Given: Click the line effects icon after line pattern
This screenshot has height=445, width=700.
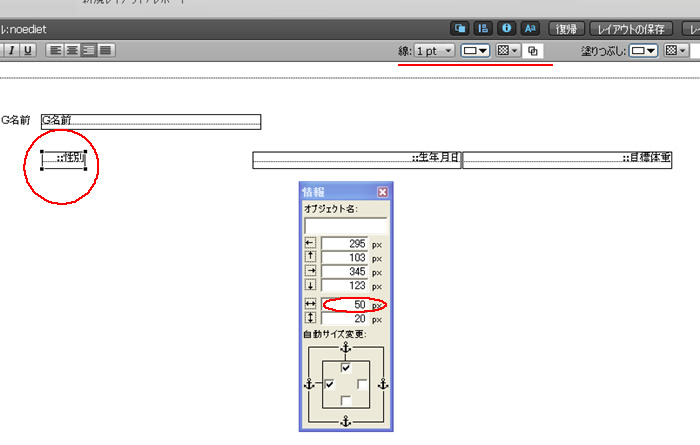Looking at the screenshot, I should click(x=533, y=51).
